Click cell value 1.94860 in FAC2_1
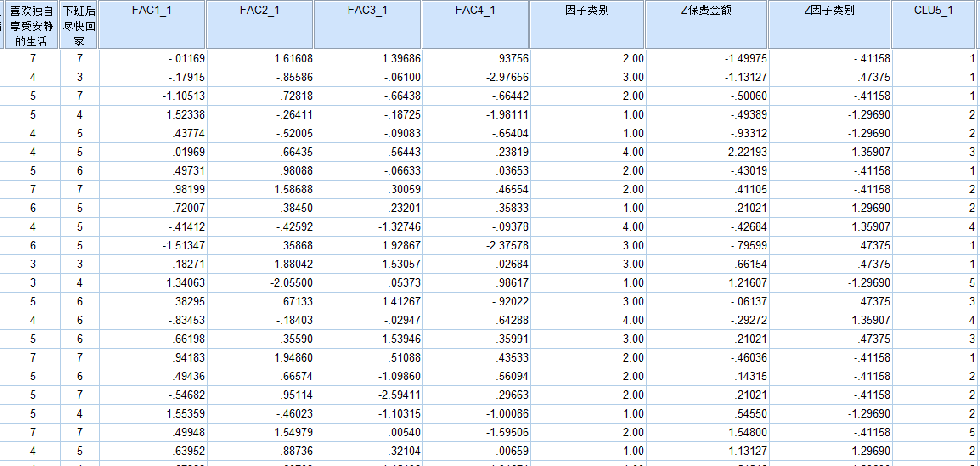 pos(261,358)
